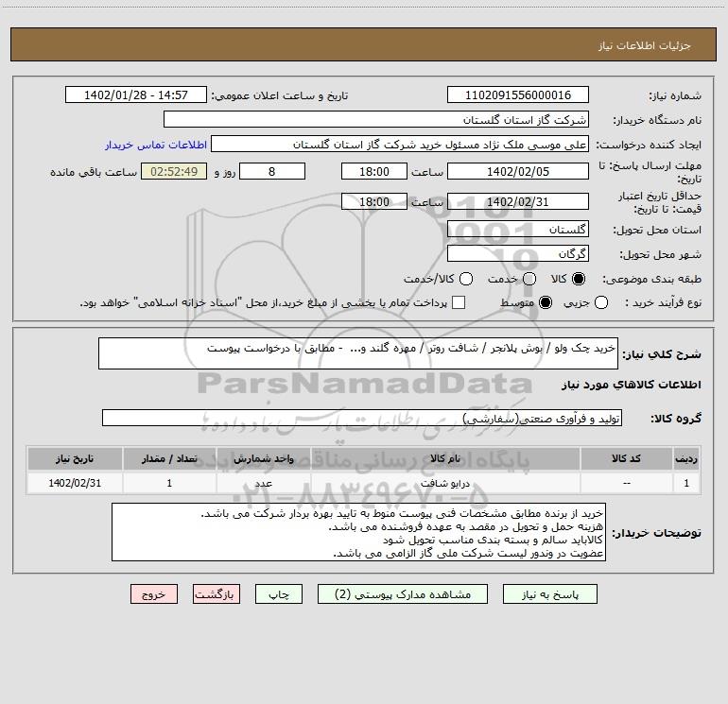Click the شرح کلی نیاز label

point(662,354)
